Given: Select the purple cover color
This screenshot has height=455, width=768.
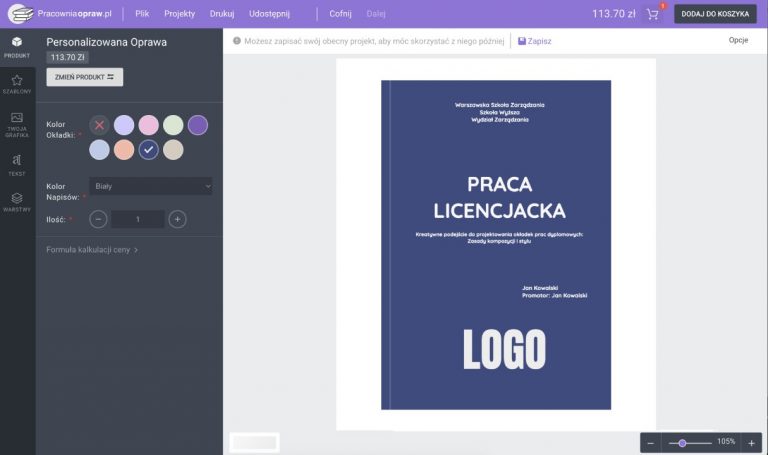Looking at the screenshot, I should [x=198, y=125].
